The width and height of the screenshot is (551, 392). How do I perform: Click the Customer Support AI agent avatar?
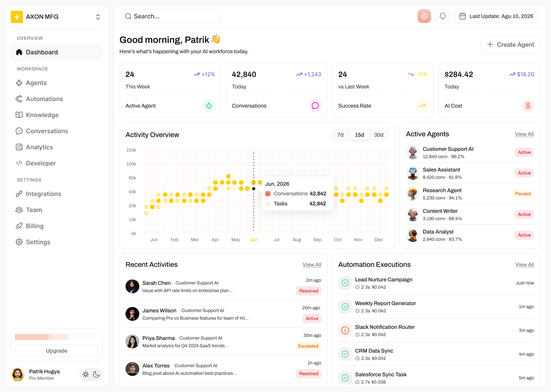tap(413, 152)
